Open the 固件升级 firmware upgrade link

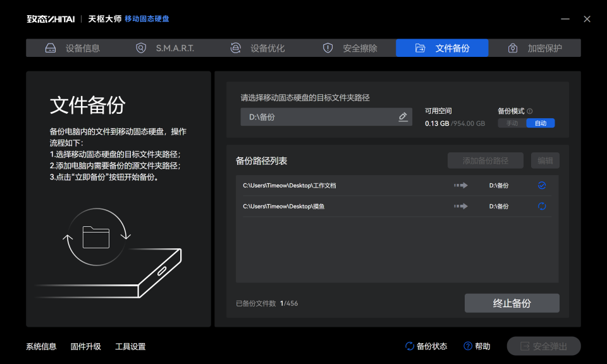[86, 346]
